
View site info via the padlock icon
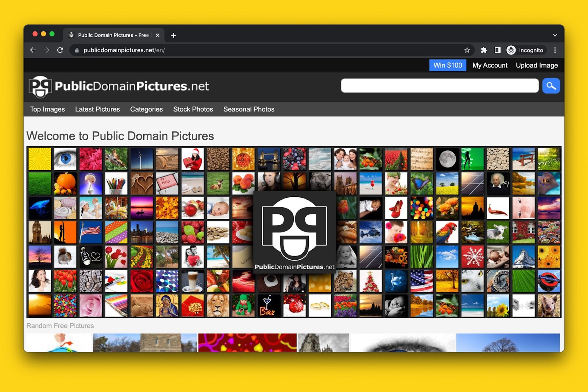pos(77,50)
